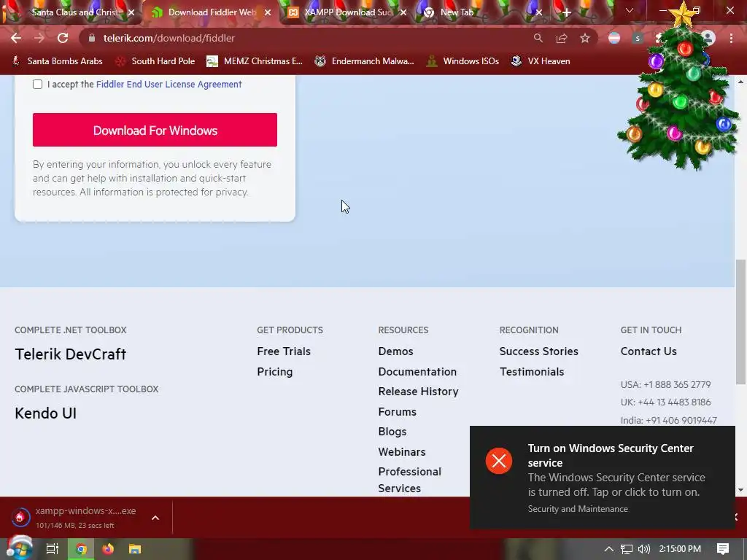
Task: Close the New Tab tab
Action: click(x=539, y=12)
